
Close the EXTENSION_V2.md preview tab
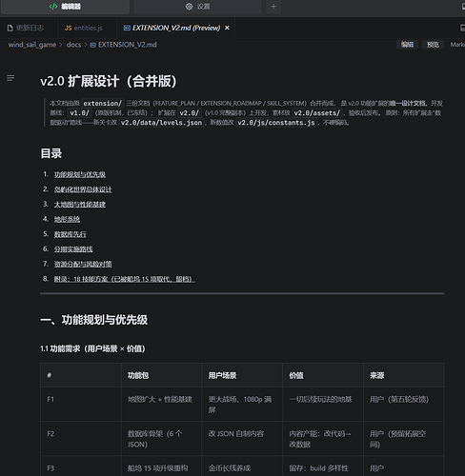coord(227,28)
